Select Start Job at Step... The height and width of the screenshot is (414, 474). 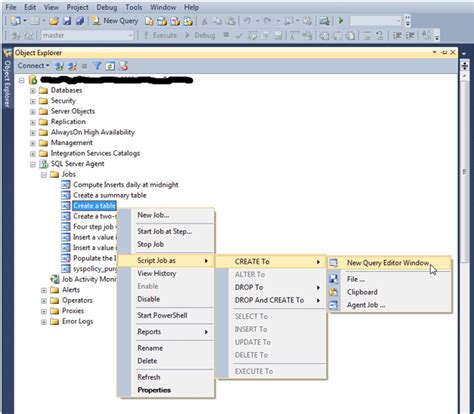pyautogui.click(x=165, y=231)
